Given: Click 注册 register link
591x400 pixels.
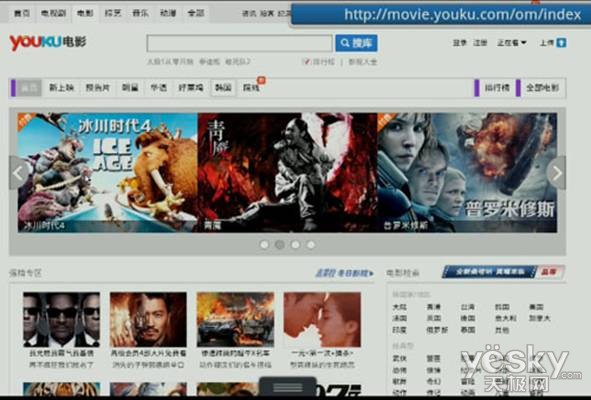Looking at the screenshot, I should [480, 43].
